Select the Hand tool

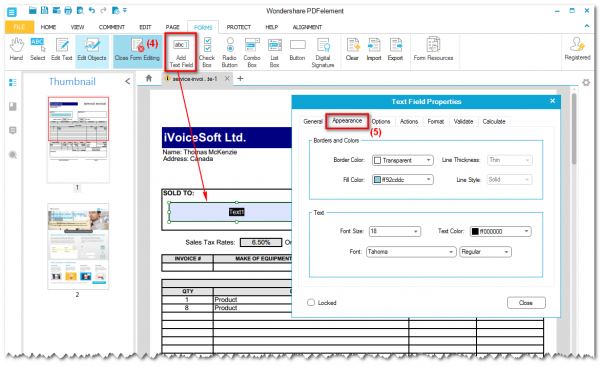coord(16,50)
